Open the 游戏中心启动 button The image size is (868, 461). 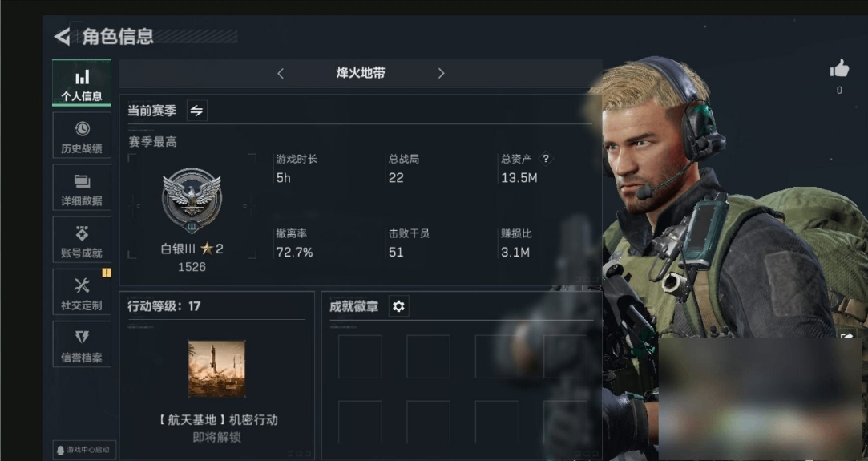(83, 450)
